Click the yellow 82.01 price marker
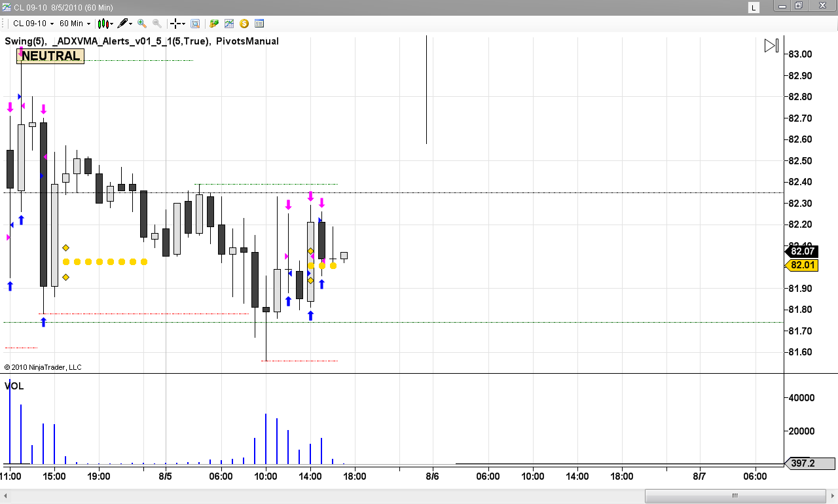Screen dimensions: 838x504 tap(801, 265)
